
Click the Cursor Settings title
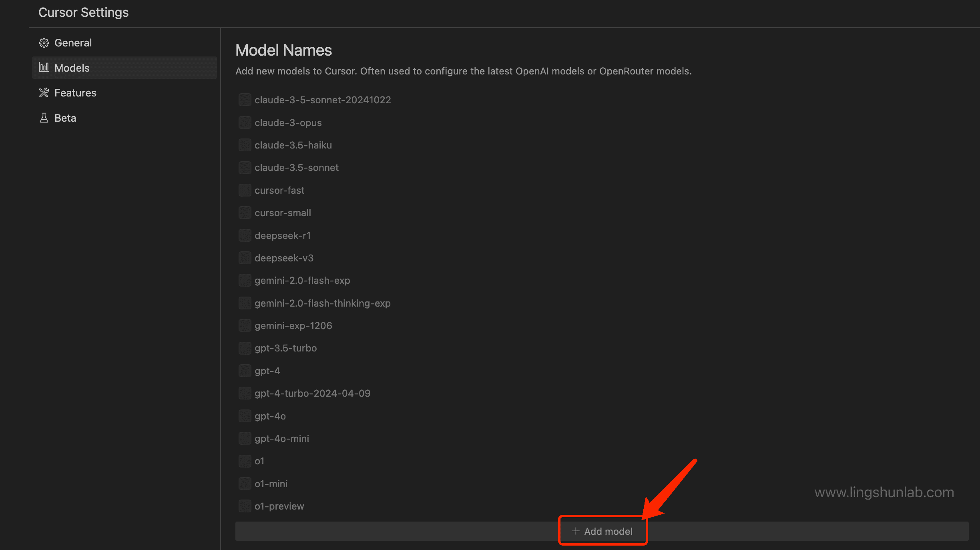[84, 12]
